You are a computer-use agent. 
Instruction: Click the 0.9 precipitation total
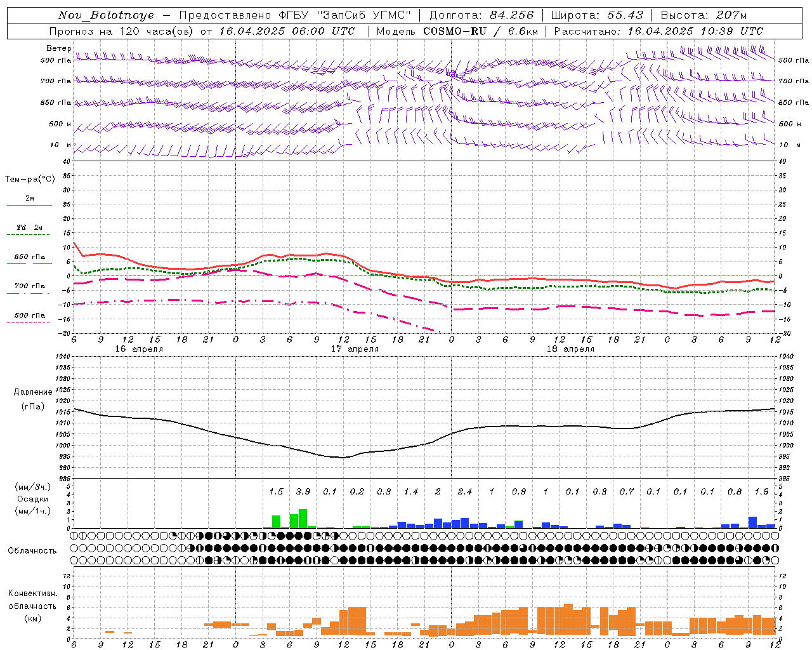point(519,492)
